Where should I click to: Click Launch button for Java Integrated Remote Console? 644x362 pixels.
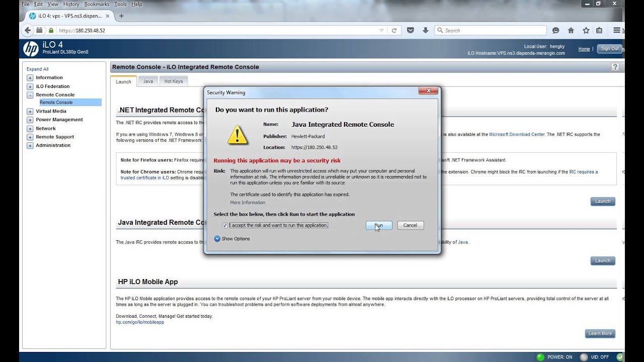click(603, 260)
